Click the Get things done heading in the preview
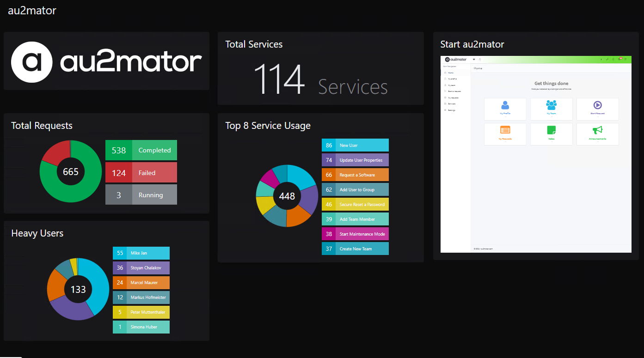 tap(551, 84)
